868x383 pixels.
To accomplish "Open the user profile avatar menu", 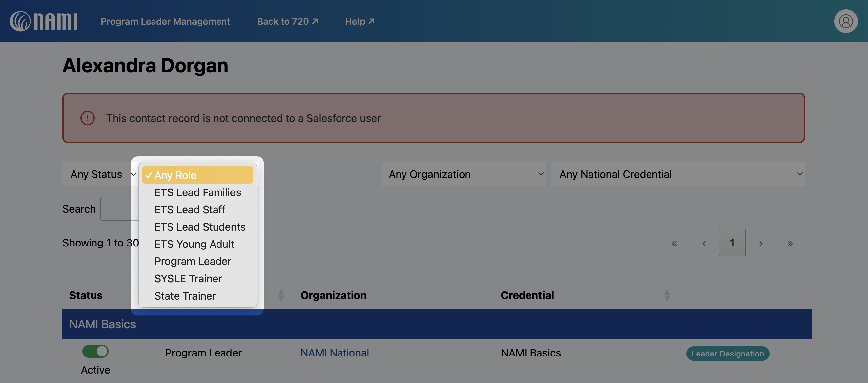I will [x=845, y=21].
